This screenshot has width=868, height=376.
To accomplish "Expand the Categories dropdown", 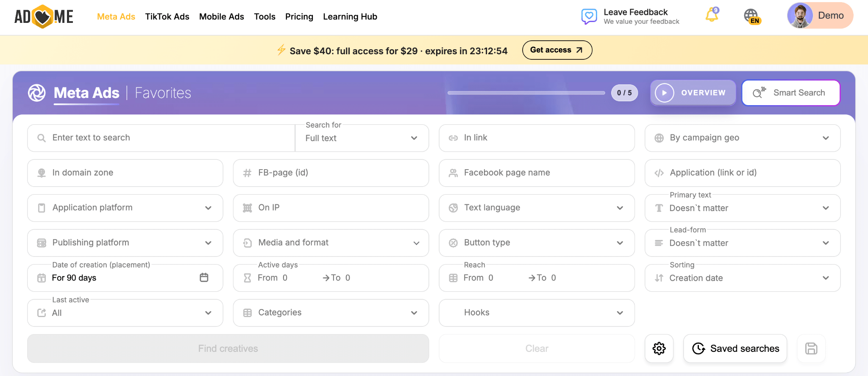I will pyautogui.click(x=331, y=313).
